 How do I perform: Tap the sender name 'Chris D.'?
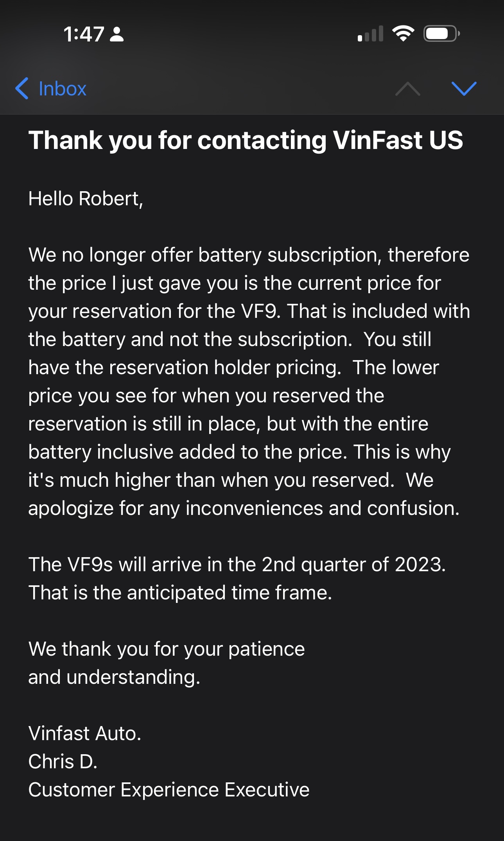[63, 762]
